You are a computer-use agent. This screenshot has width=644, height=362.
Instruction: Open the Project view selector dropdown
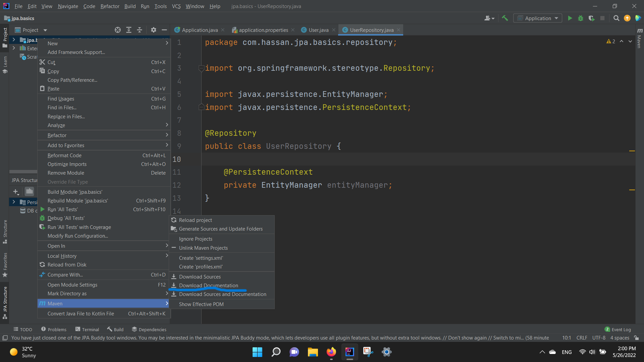click(x=31, y=30)
